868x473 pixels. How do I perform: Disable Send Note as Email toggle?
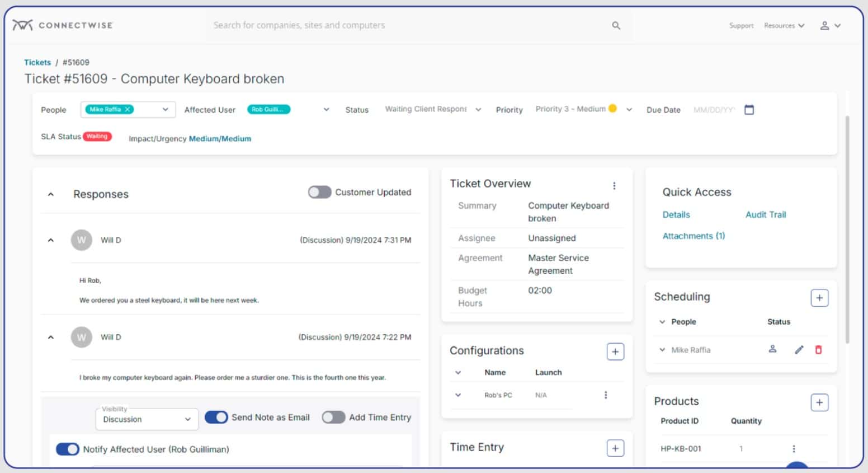point(216,418)
